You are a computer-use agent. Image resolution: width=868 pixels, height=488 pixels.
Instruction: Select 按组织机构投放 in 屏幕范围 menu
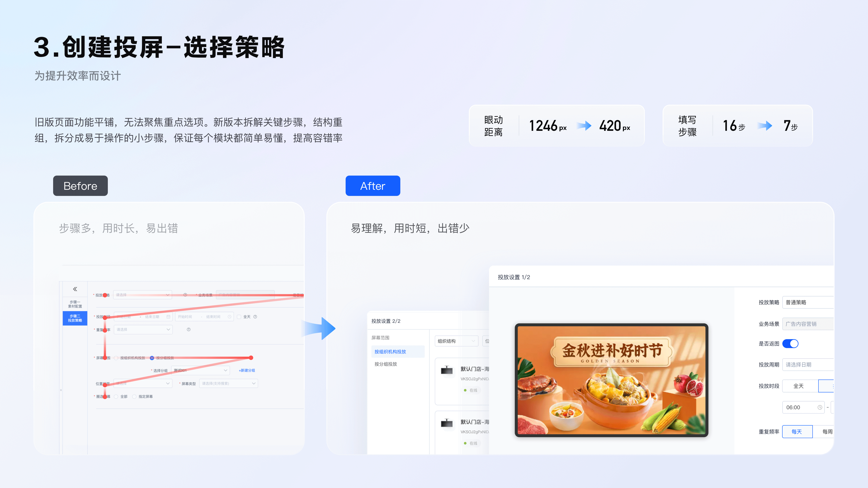click(x=398, y=351)
